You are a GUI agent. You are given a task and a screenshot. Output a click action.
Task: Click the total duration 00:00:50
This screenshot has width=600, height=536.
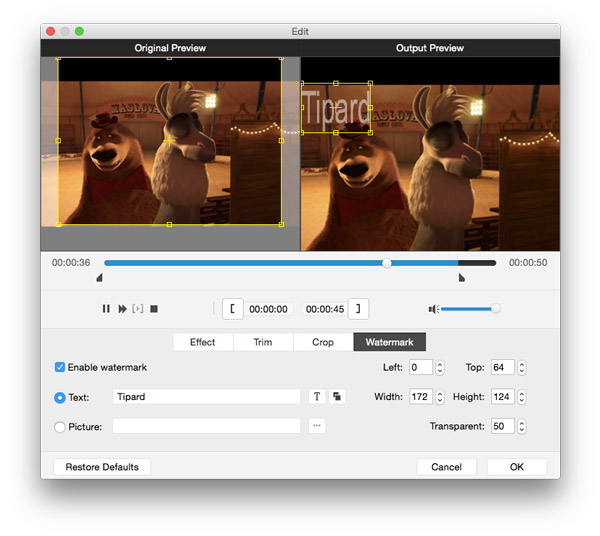click(x=528, y=262)
